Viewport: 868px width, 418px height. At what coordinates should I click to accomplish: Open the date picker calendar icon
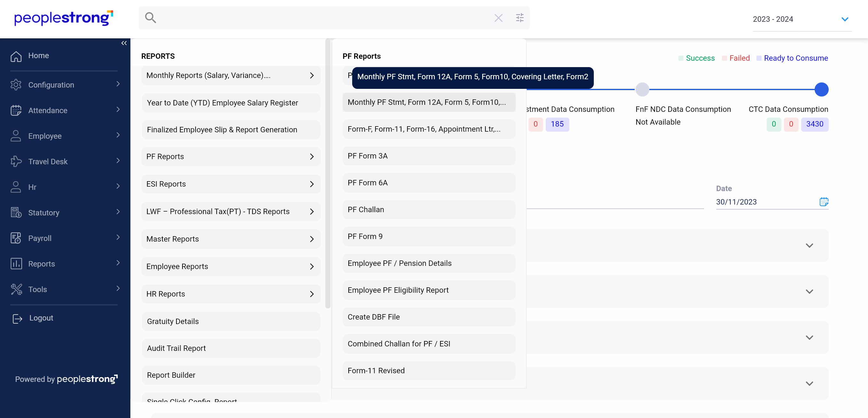point(824,202)
